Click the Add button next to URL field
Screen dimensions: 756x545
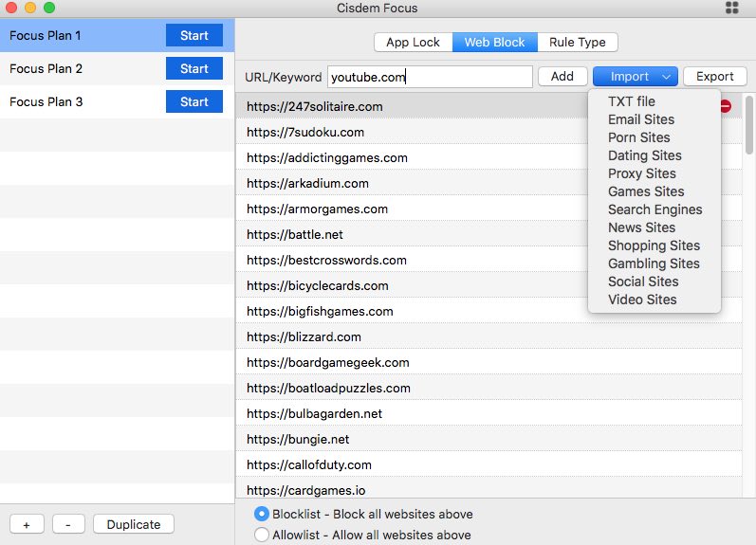coord(562,77)
